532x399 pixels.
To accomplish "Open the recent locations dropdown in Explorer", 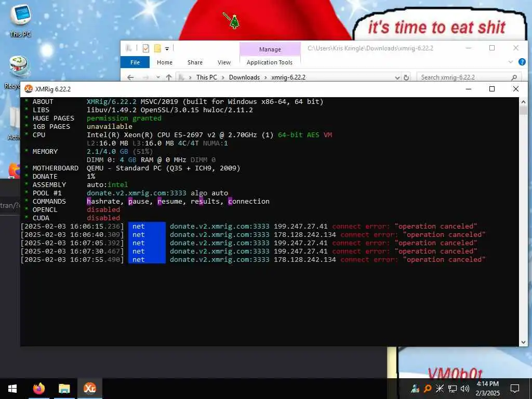I will 158,77.
